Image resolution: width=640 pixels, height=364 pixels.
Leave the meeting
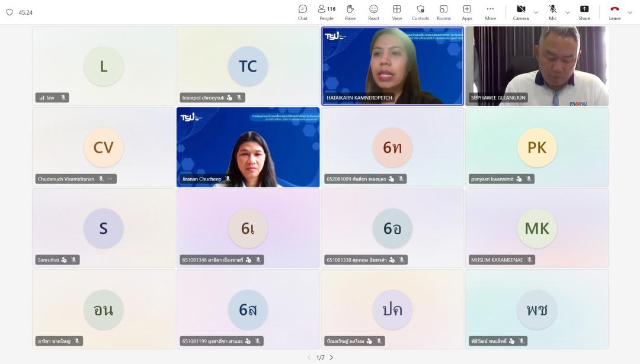pyautogui.click(x=615, y=12)
